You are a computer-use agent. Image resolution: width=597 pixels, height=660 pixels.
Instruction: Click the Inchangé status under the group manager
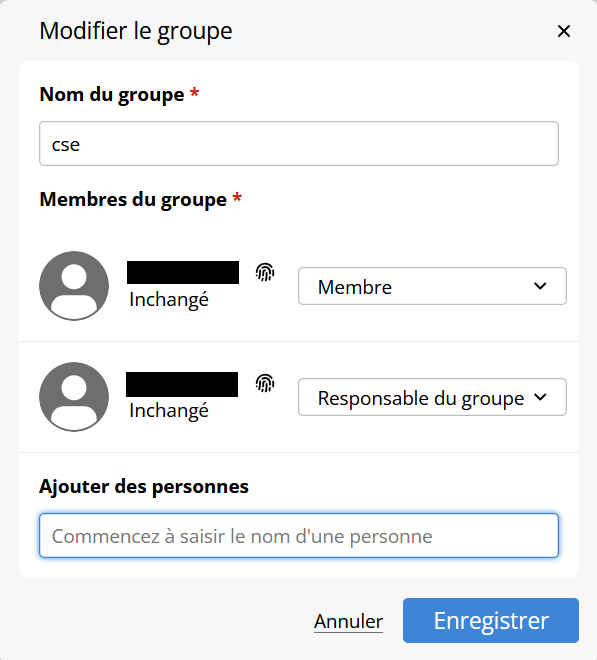coord(169,411)
